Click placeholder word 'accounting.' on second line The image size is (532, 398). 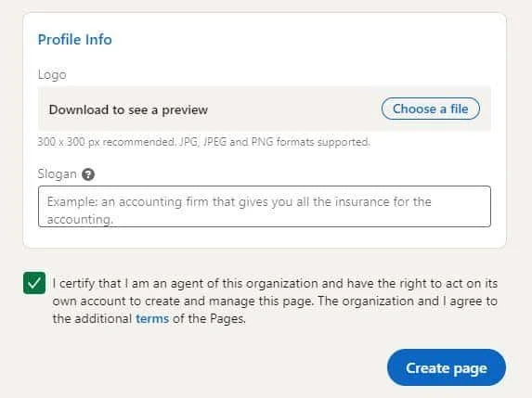[80, 219]
